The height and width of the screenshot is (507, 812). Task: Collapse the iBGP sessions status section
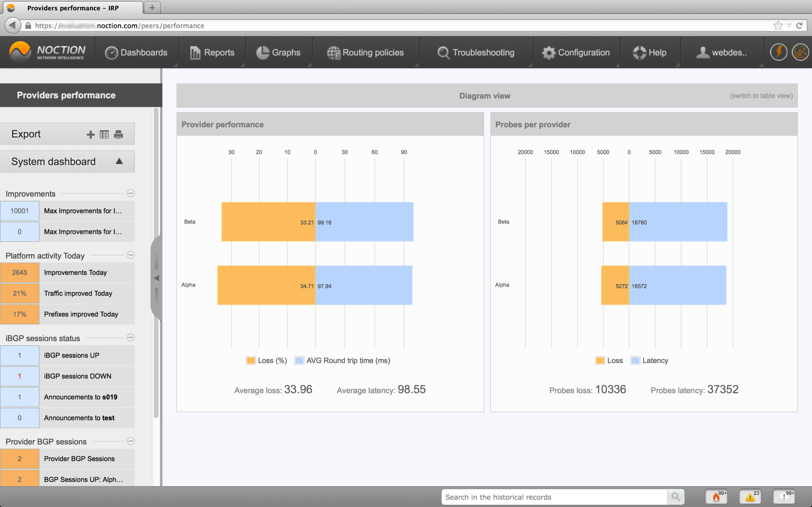[x=131, y=337]
